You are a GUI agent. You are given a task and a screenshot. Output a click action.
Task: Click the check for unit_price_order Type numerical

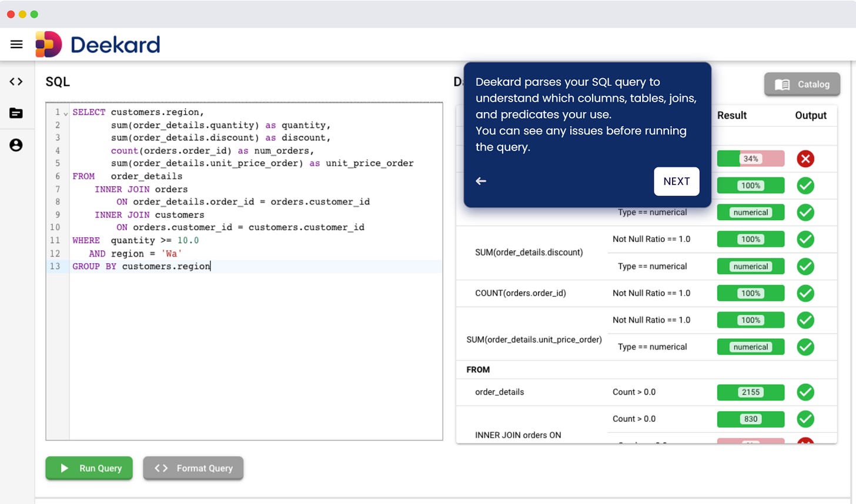coord(805,347)
